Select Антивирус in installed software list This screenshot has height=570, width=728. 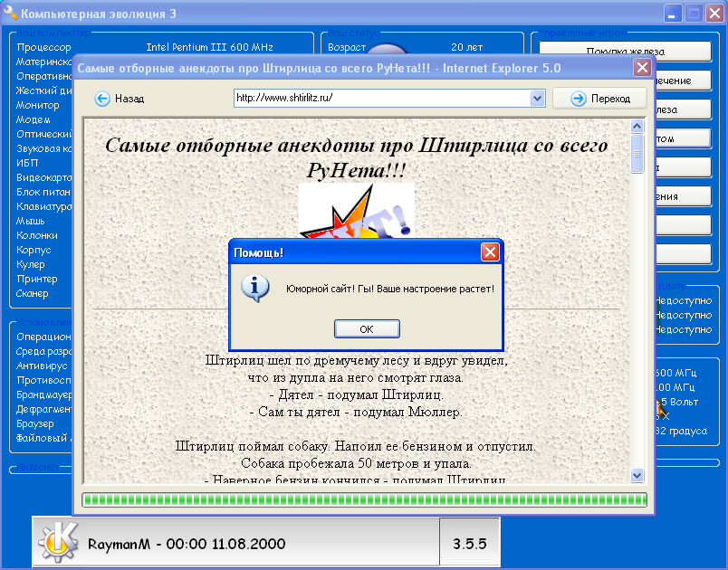42,366
